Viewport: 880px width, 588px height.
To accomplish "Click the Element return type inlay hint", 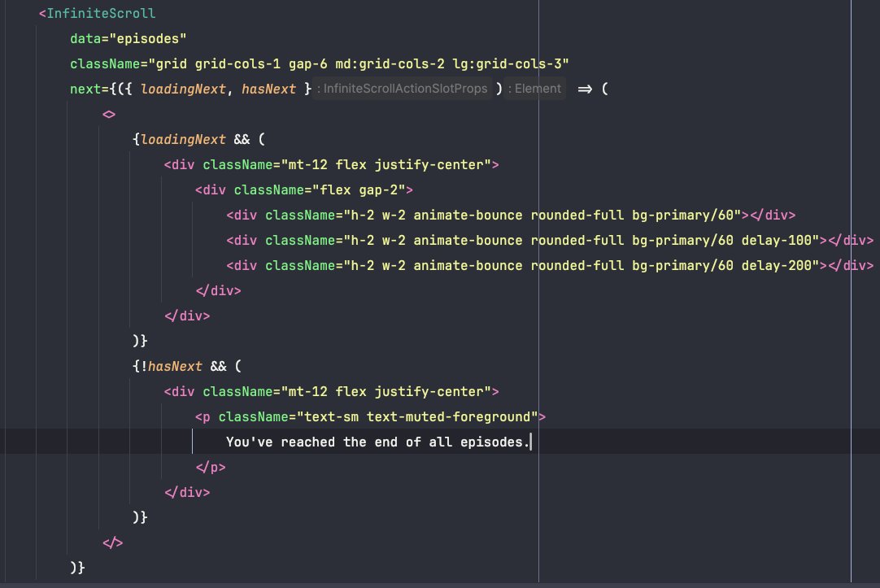I will pyautogui.click(x=535, y=89).
